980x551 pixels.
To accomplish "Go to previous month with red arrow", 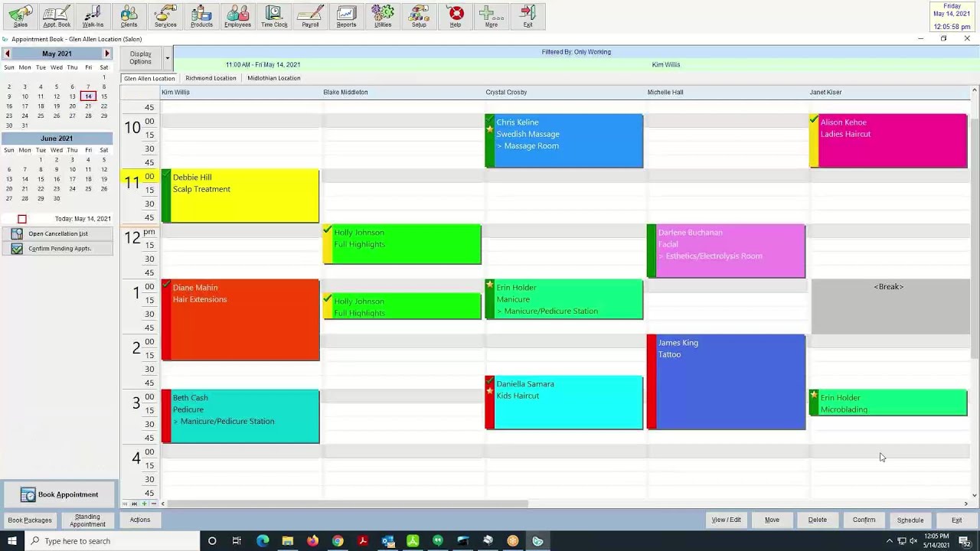I will click(7, 54).
